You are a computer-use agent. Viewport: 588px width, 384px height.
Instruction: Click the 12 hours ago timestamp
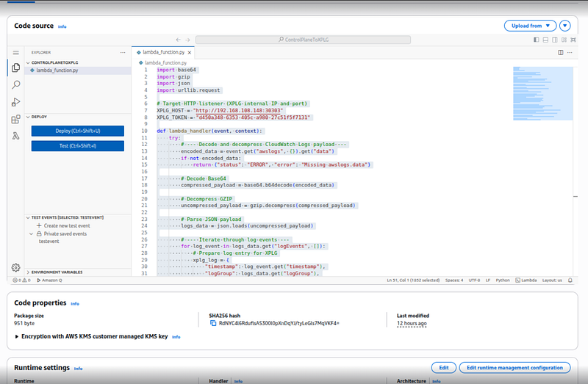coord(412,323)
